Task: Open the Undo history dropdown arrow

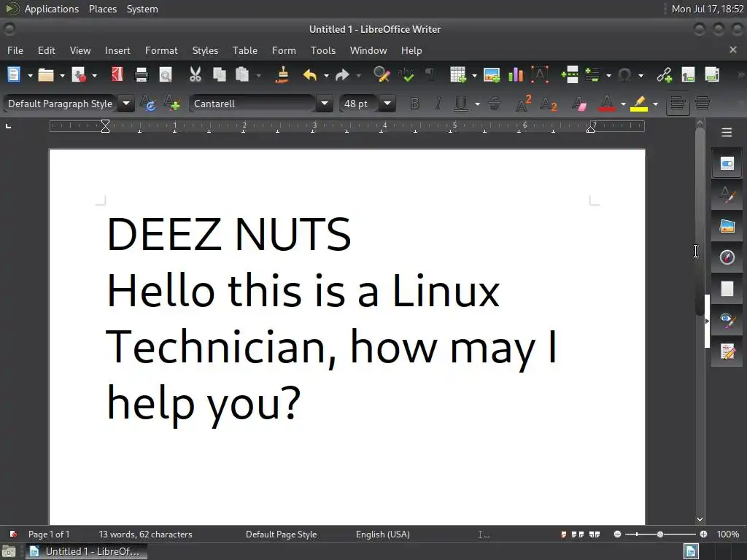Action: pos(326,75)
